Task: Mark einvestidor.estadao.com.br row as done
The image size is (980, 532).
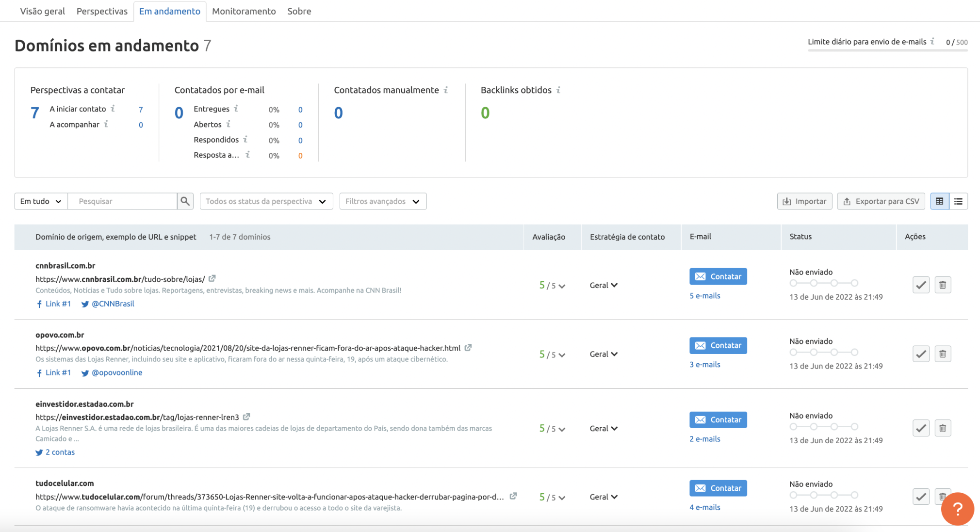Action: click(x=921, y=428)
